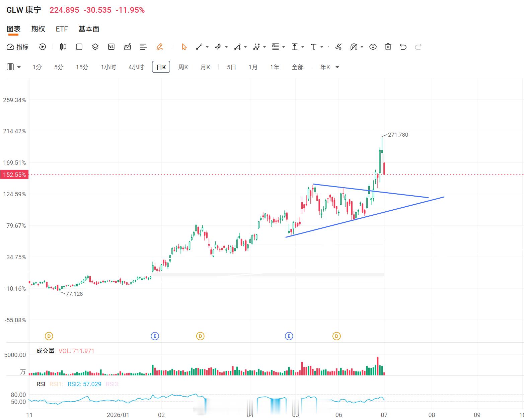Switch to the 基本面 tab
Viewport: 524px width, 420px height.
(x=89, y=29)
